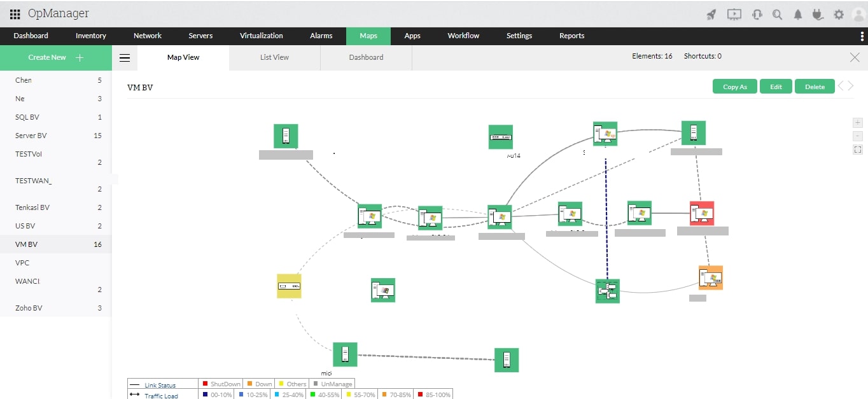Viewport: 868px width, 399px height.
Task: Create a new business view with Create New
Action: 55,57
